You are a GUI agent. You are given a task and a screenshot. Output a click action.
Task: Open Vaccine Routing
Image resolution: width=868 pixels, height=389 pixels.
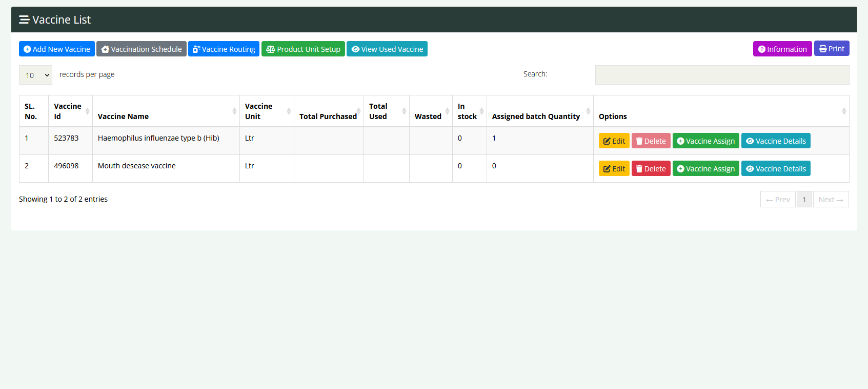pos(224,49)
